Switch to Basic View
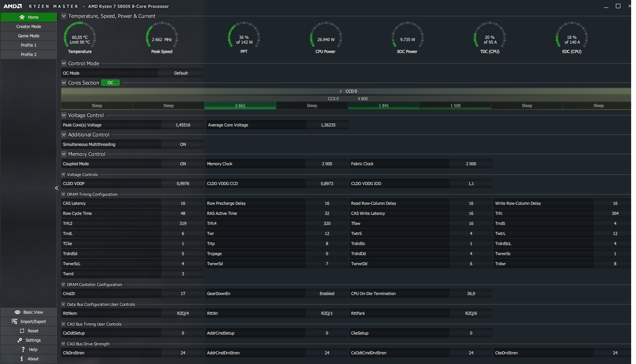 29,312
